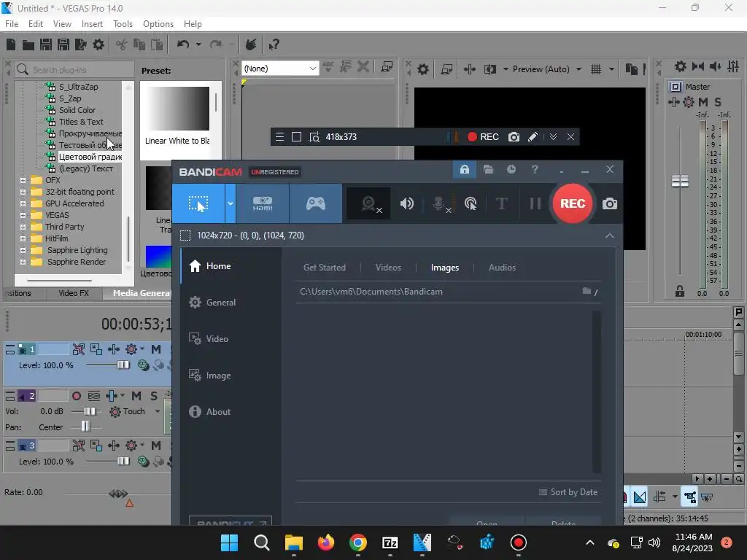
Task: Open the Tools menu in VEGAS Pro
Action: tap(123, 24)
